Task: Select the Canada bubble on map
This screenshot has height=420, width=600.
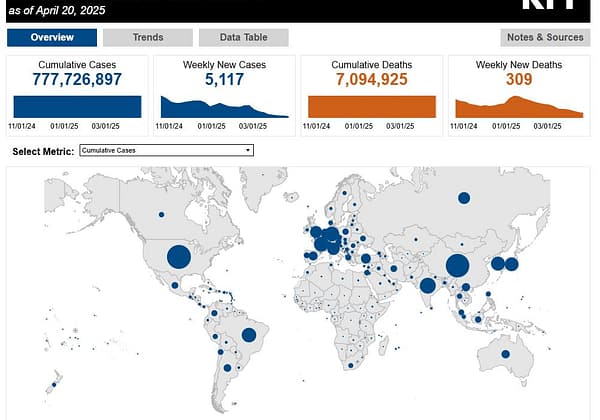Action: tap(160, 214)
